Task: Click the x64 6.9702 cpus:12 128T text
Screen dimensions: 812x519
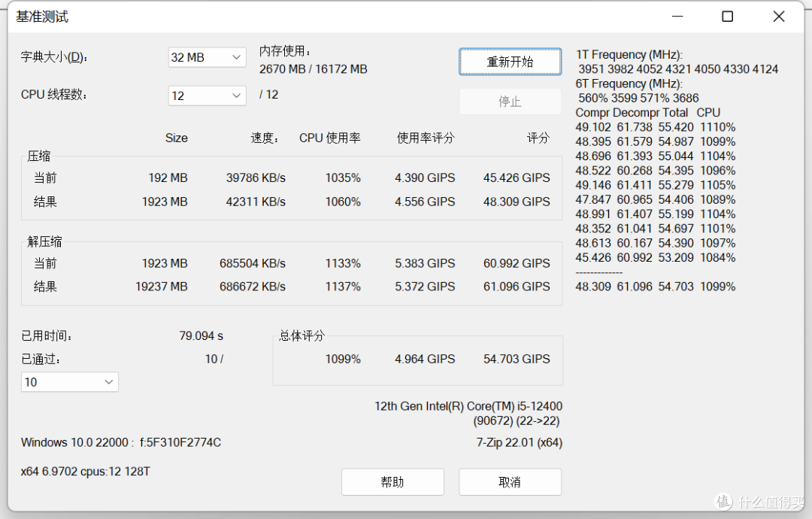Action: [x=86, y=472]
